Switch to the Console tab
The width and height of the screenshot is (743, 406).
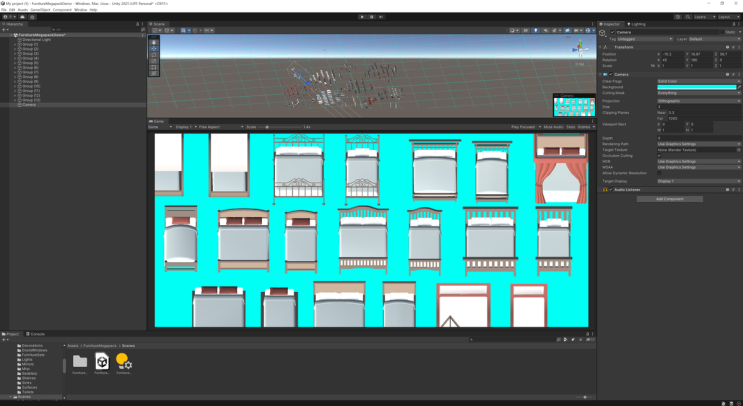[x=35, y=334]
